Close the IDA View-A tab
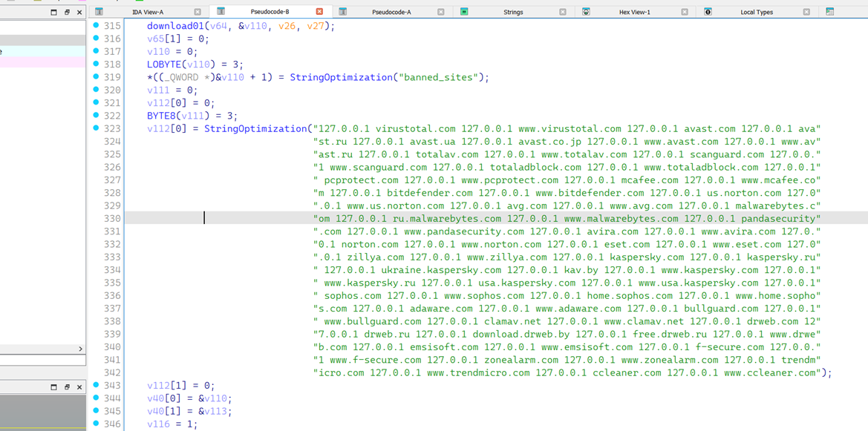The width and height of the screenshot is (868, 431). click(198, 12)
